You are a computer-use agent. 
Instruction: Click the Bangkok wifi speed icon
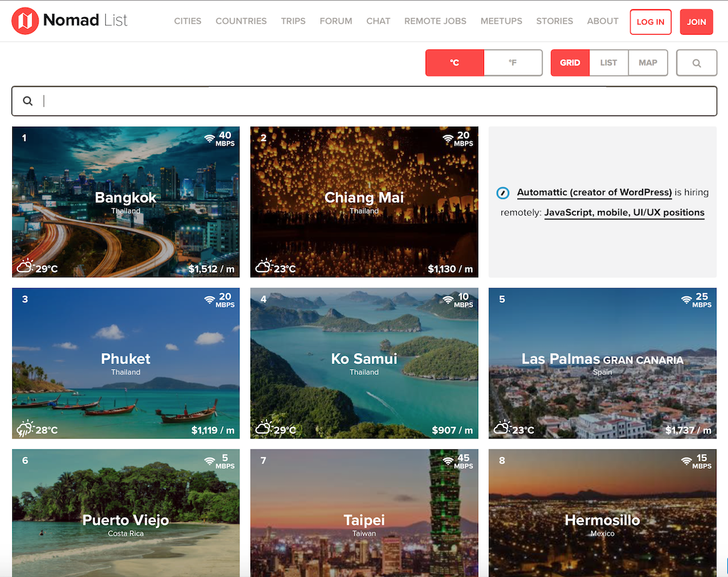pyautogui.click(x=210, y=139)
